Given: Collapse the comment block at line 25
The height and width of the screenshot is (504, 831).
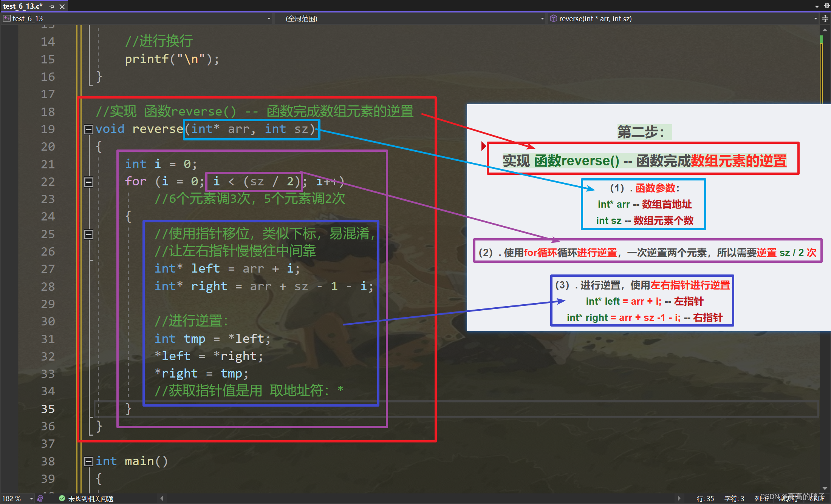Looking at the screenshot, I should [88, 234].
